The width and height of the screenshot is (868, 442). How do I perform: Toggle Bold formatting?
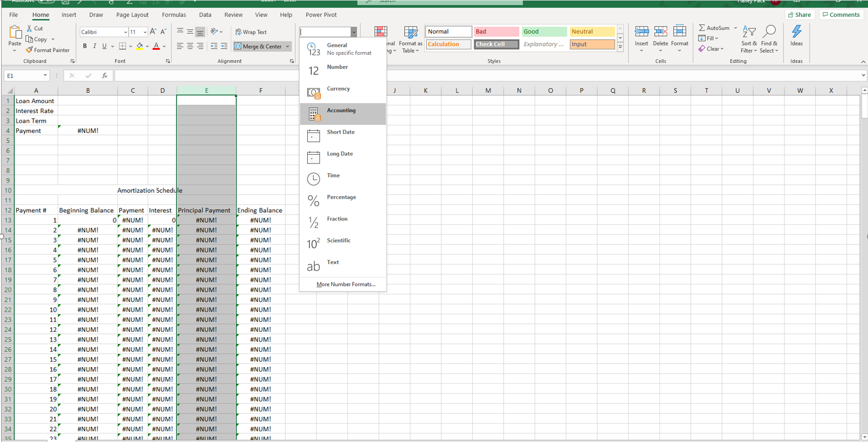[x=85, y=47]
